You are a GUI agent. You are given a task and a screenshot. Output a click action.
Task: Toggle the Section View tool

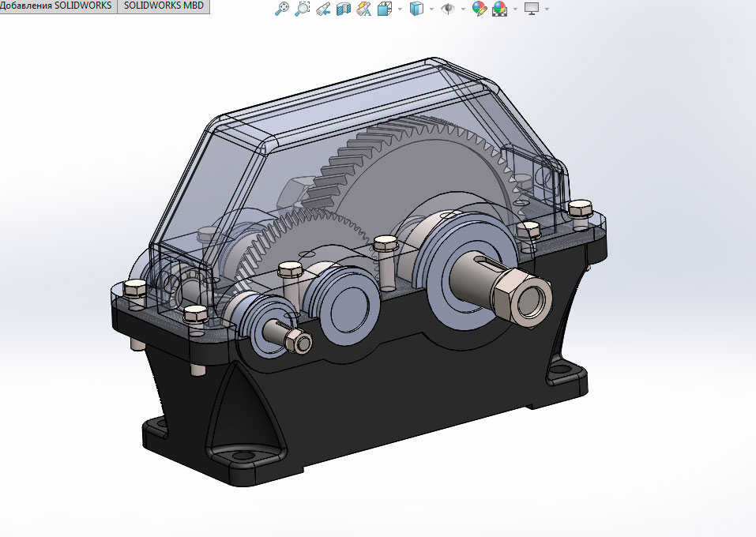(344, 9)
